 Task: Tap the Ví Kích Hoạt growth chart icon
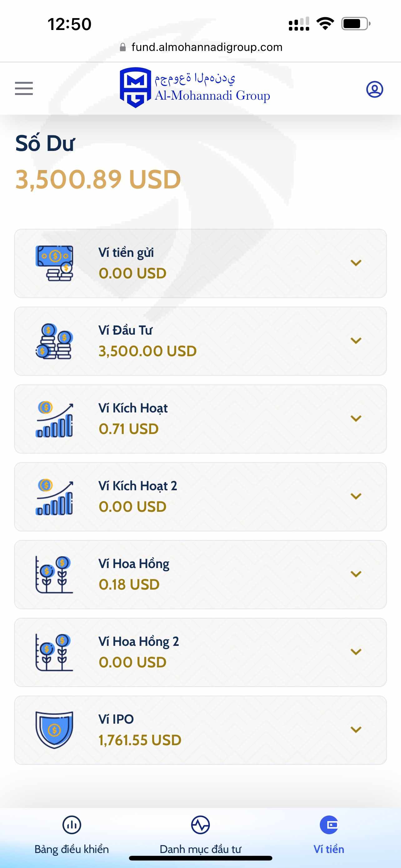pos(54,419)
